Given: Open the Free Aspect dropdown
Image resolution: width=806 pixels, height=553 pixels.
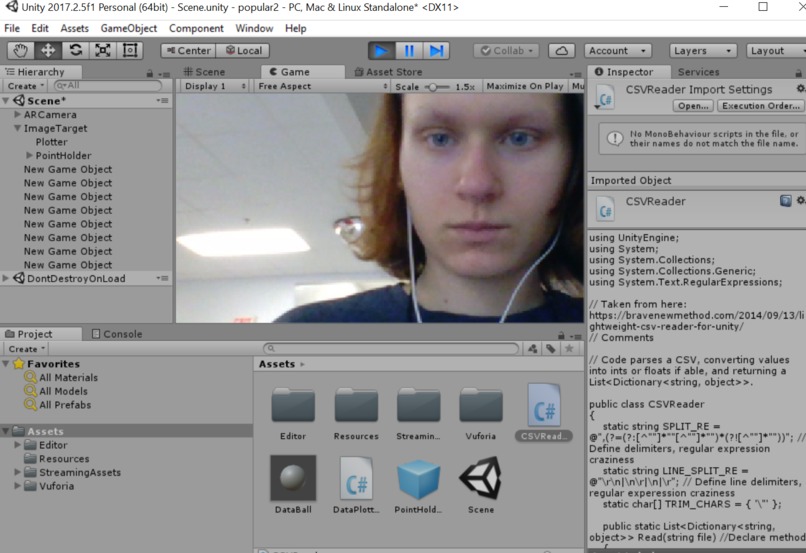Looking at the screenshot, I should [x=322, y=86].
